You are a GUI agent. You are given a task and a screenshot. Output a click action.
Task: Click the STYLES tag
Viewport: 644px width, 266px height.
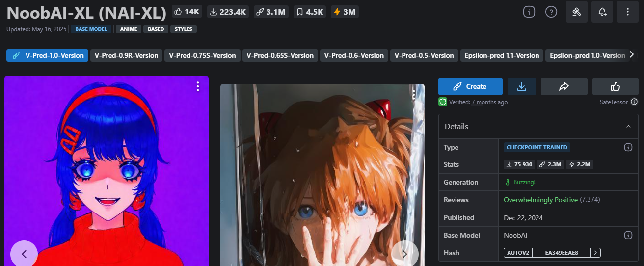pos(184,29)
